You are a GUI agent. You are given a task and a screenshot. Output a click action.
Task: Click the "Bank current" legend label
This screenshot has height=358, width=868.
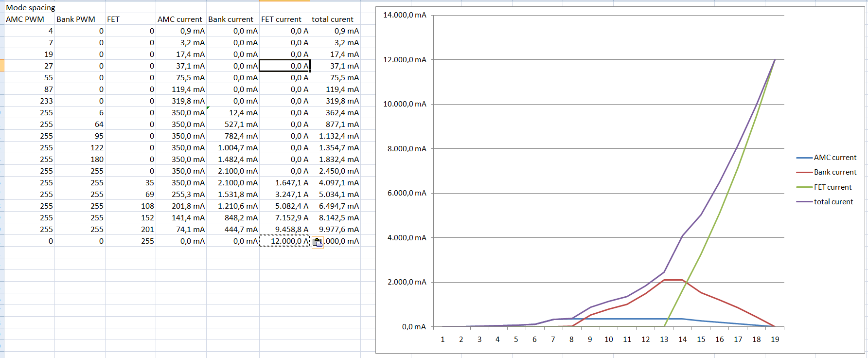click(835, 172)
